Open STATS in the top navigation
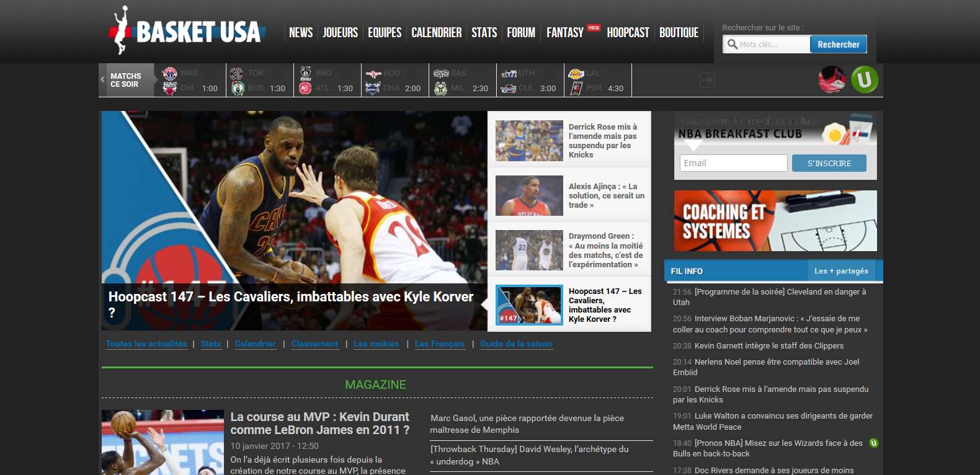This screenshot has width=980, height=475. pos(484,32)
